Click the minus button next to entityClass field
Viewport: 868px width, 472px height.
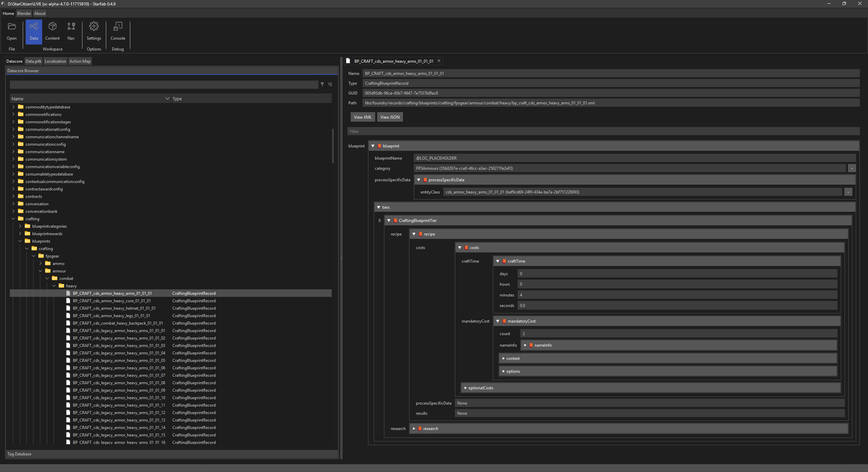(x=848, y=192)
